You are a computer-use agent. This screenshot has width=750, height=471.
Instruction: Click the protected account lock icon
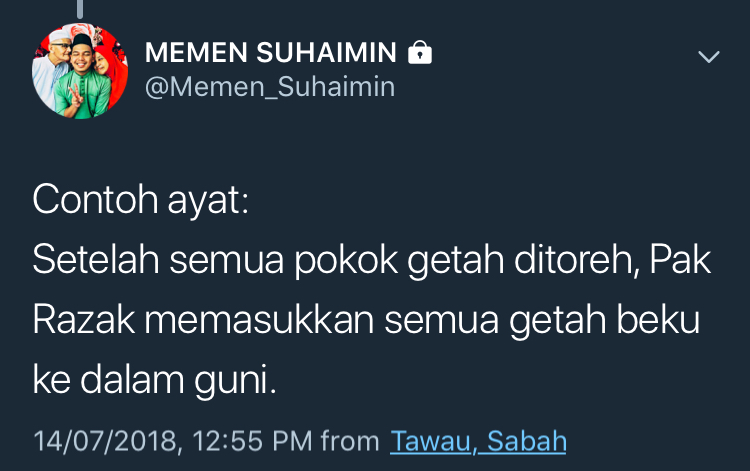point(419,52)
